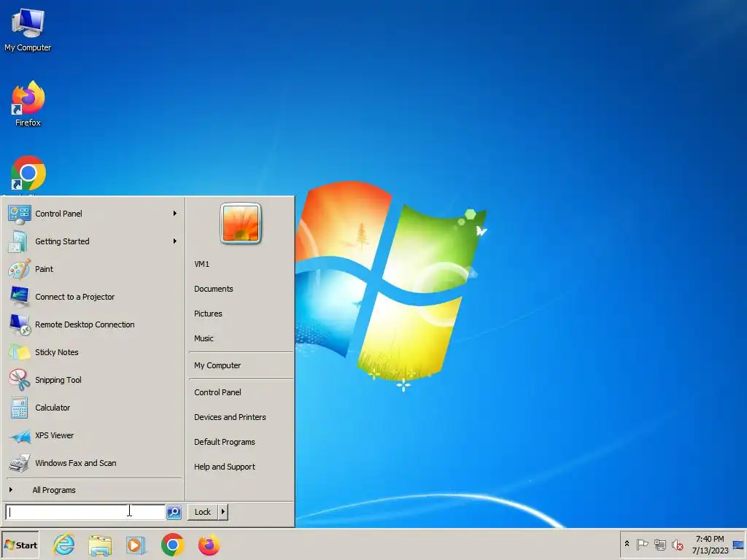Select the Chrome desktop shortcut icon

28,174
